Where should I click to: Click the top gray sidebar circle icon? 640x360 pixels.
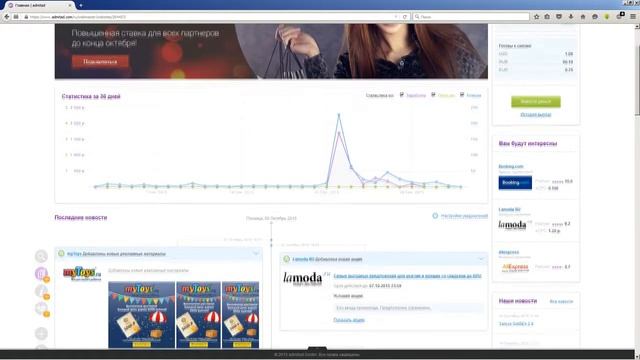tap(41, 256)
